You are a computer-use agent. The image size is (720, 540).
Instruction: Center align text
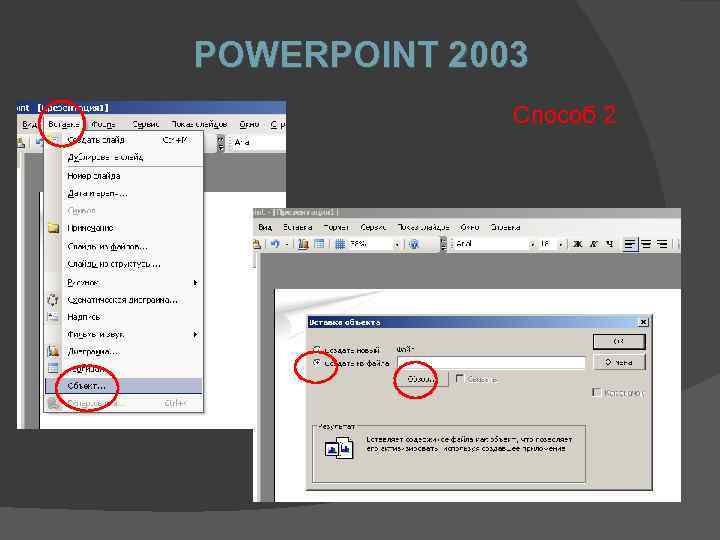click(x=646, y=244)
